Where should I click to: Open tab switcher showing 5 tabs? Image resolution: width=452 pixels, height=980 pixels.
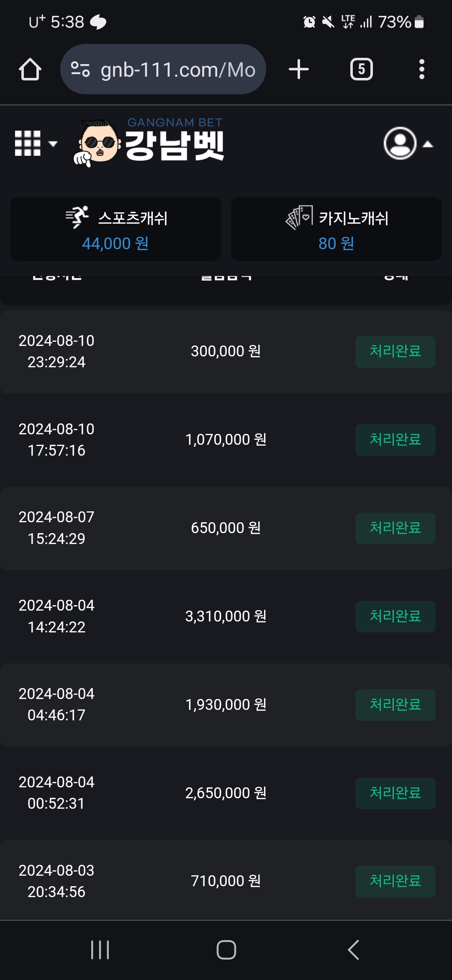[361, 70]
